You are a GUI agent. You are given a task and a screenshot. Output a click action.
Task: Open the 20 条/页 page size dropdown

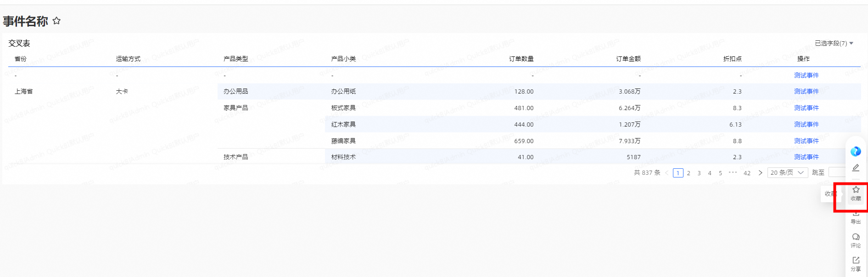(x=787, y=173)
